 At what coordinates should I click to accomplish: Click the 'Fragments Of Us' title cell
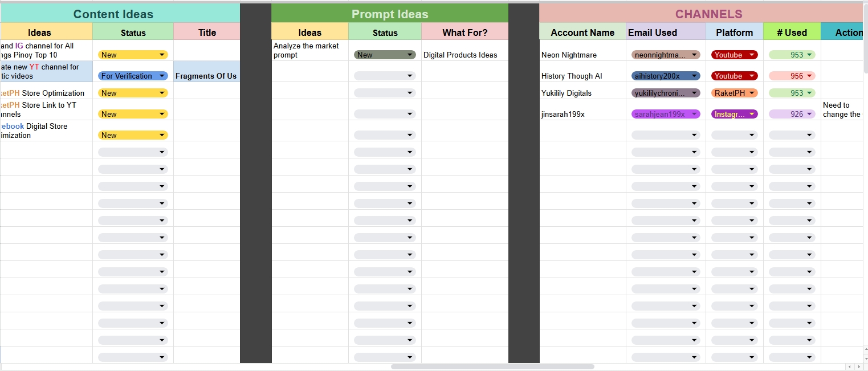[206, 76]
